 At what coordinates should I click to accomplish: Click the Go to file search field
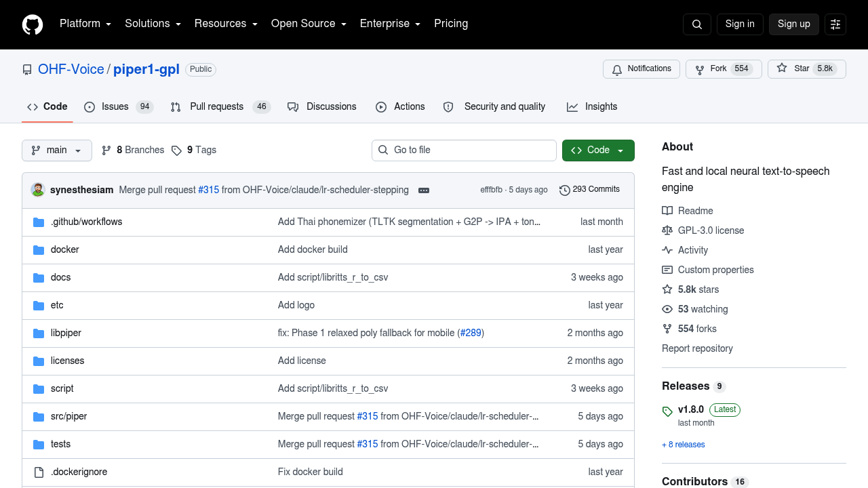[464, 150]
